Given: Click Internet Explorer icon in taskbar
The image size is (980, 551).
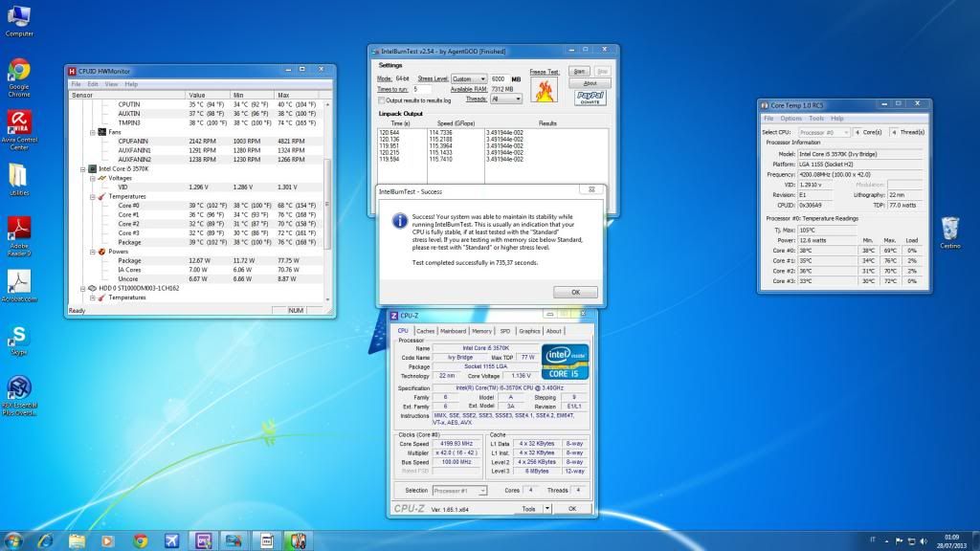Looking at the screenshot, I should click(x=45, y=540).
